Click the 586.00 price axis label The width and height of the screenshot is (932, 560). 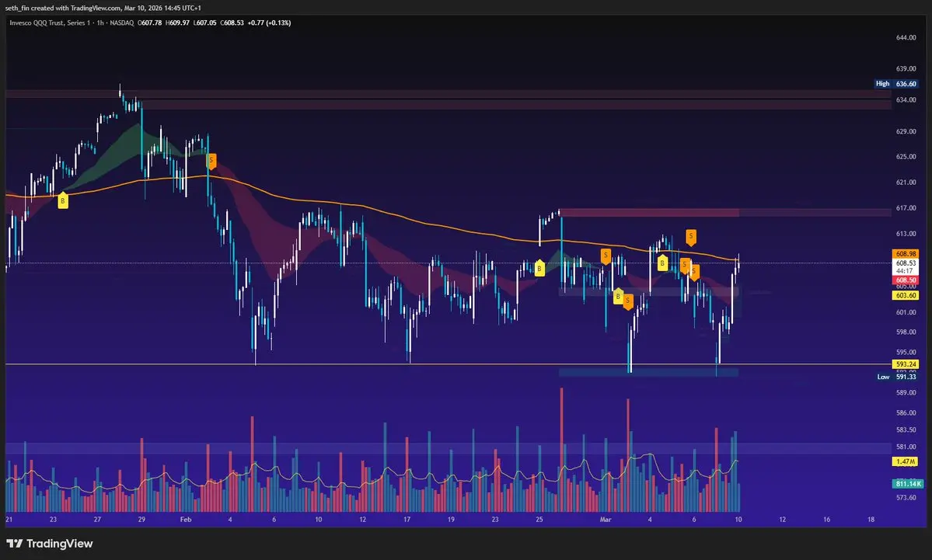point(906,412)
